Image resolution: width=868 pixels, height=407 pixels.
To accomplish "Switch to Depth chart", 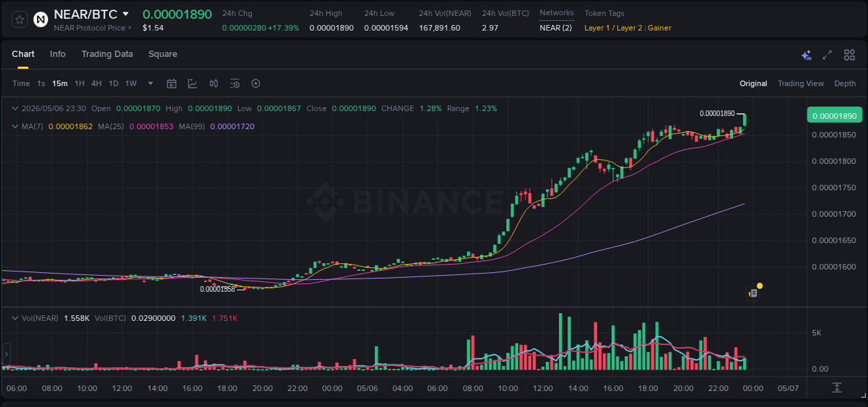I will click(845, 83).
